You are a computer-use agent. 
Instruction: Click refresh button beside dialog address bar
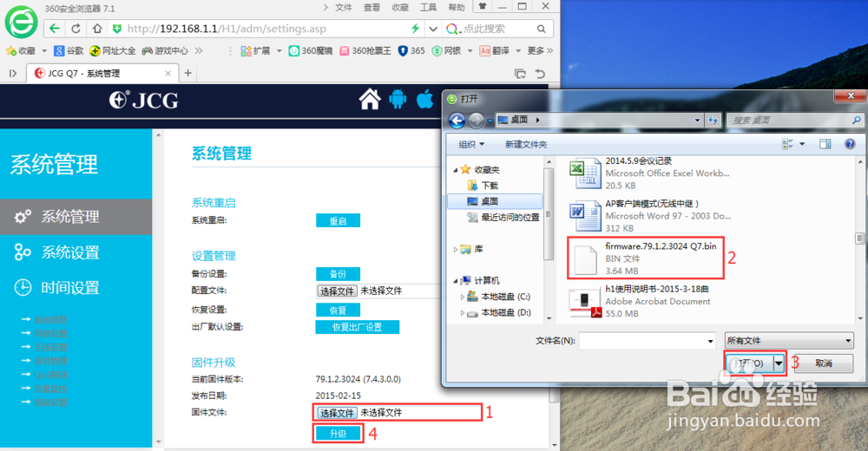(713, 120)
